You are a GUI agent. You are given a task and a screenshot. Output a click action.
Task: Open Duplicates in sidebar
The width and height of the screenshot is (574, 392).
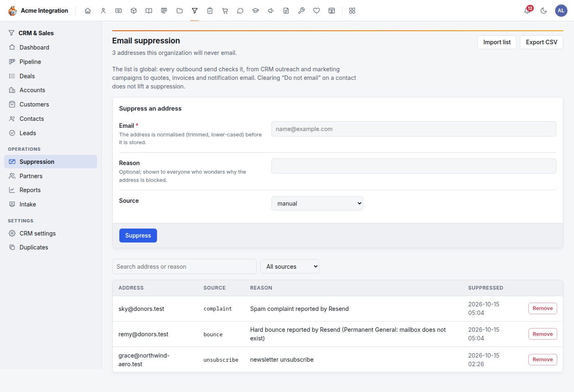click(50, 247)
